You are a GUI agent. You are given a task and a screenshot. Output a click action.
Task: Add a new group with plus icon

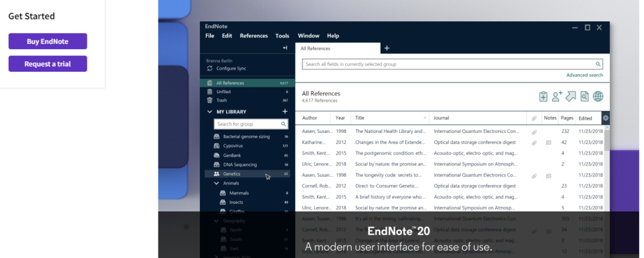[x=285, y=111]
